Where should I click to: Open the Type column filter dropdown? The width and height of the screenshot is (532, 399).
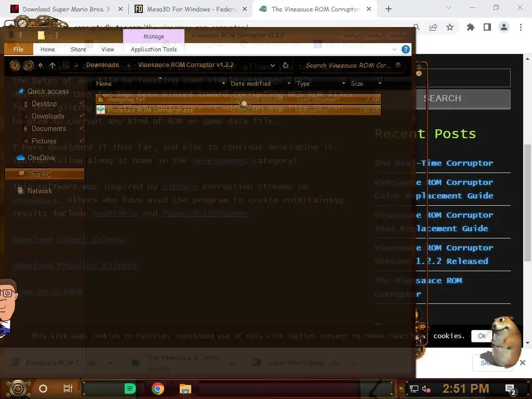coord(344,84)
